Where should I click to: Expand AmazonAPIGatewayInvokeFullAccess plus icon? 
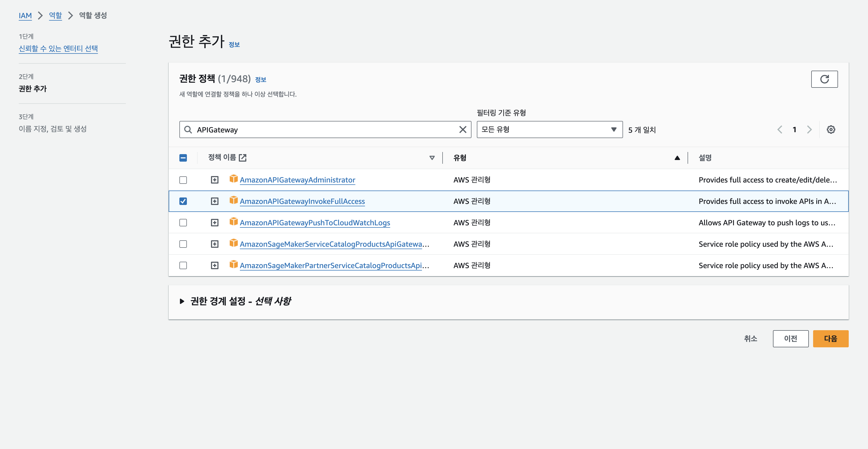pos(214,201)
